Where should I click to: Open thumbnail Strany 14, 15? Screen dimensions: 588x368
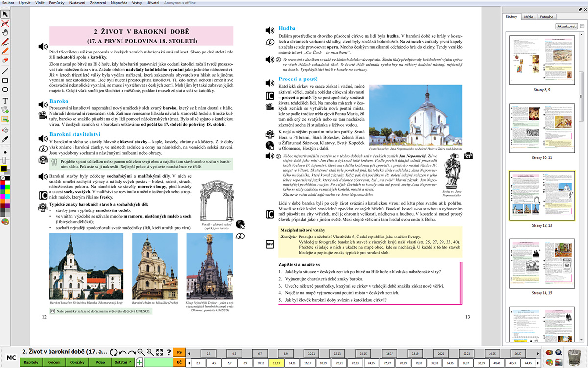(541, 263)
